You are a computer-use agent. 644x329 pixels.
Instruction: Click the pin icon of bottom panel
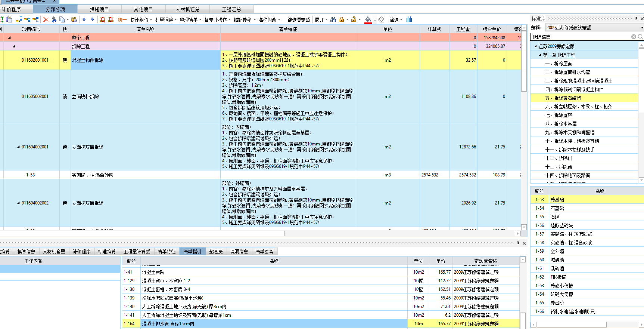[518, 243]
